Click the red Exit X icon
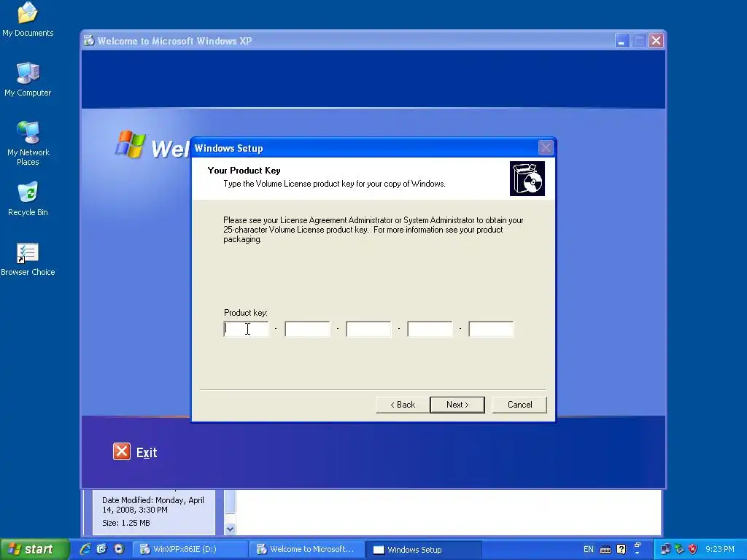The image size is (747, 560). click(x=122, y=451)
